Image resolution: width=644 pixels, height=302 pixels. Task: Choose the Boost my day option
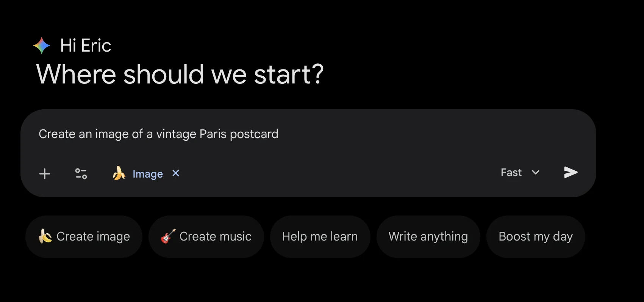click(x=535, y=236)
